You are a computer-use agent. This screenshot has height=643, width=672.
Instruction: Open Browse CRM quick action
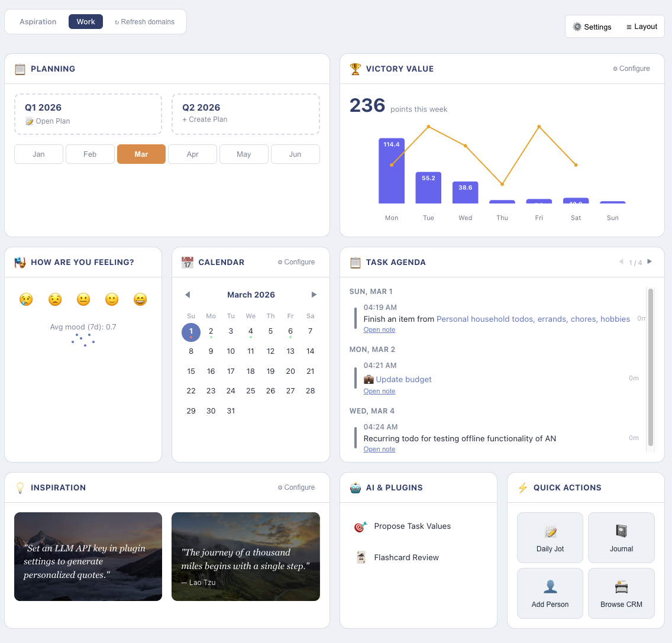pyautogui.click(x=621, y=593)
